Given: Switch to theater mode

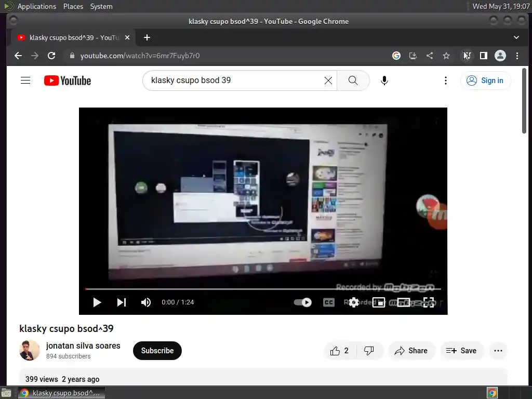Looking at the screenshot, I should click(403, 302).
